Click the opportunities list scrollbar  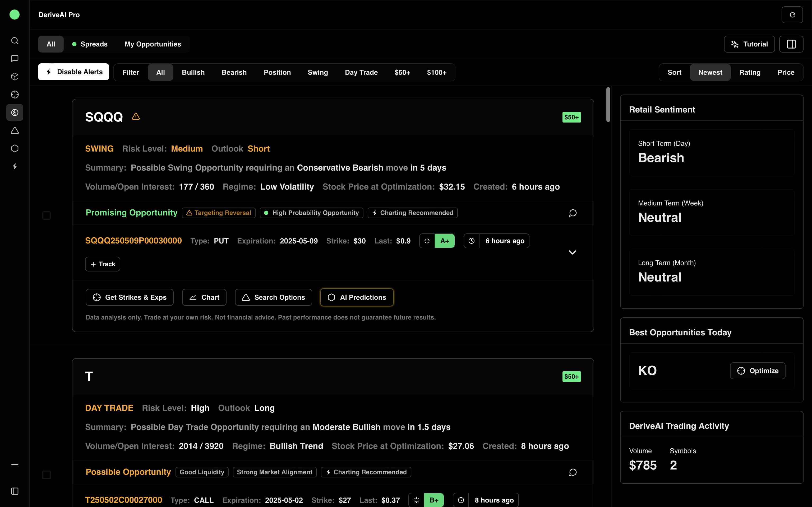pyautogui.click(x=608, y=105)
